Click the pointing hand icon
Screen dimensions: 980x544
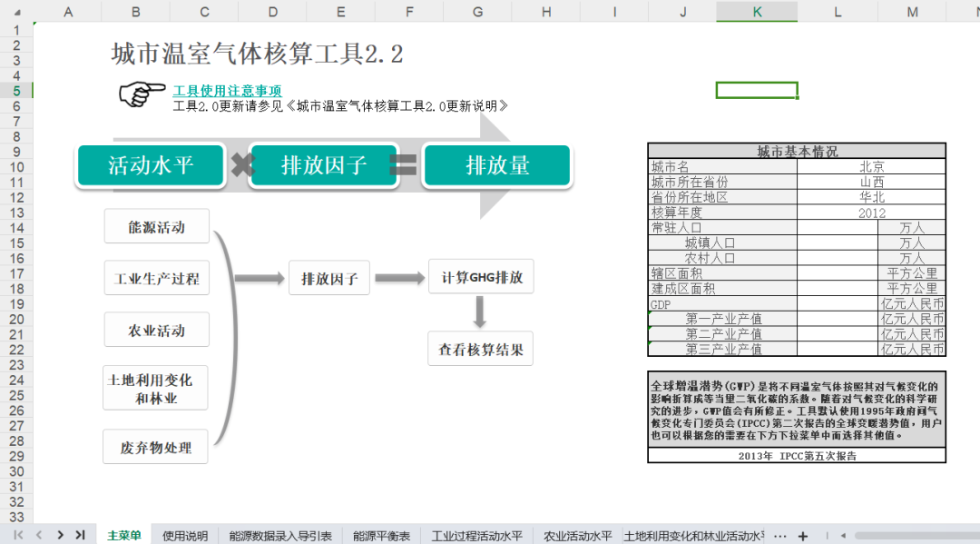coord(142,94)
